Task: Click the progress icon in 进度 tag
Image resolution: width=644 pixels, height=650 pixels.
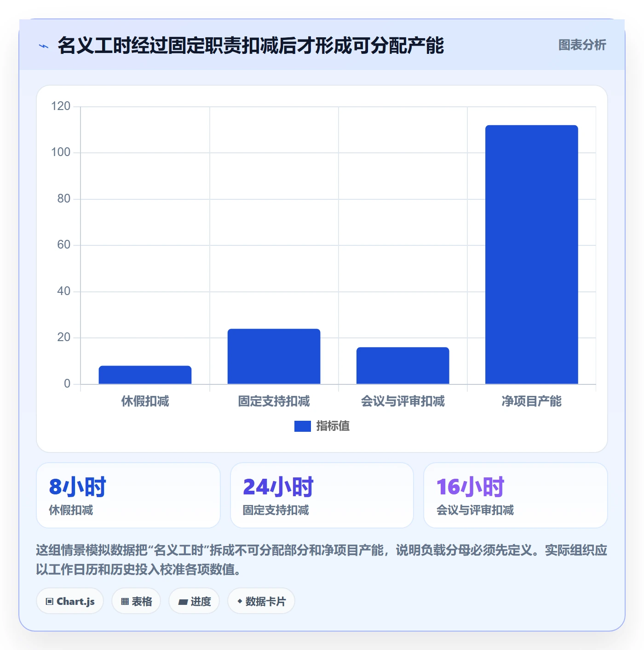Action: (x=183, y=602)
